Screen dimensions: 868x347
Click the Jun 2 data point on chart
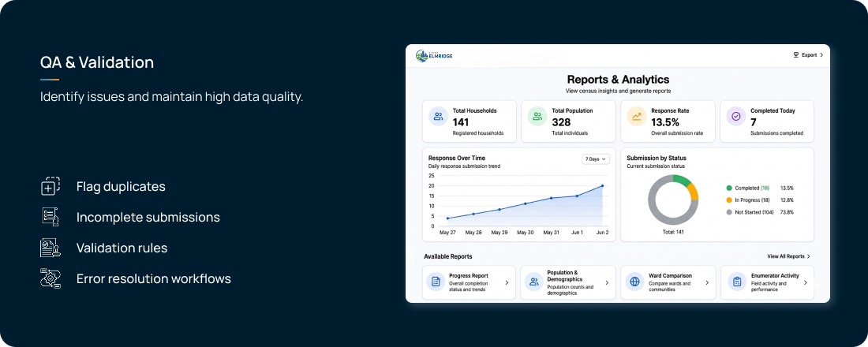click(x=602, y=186)
